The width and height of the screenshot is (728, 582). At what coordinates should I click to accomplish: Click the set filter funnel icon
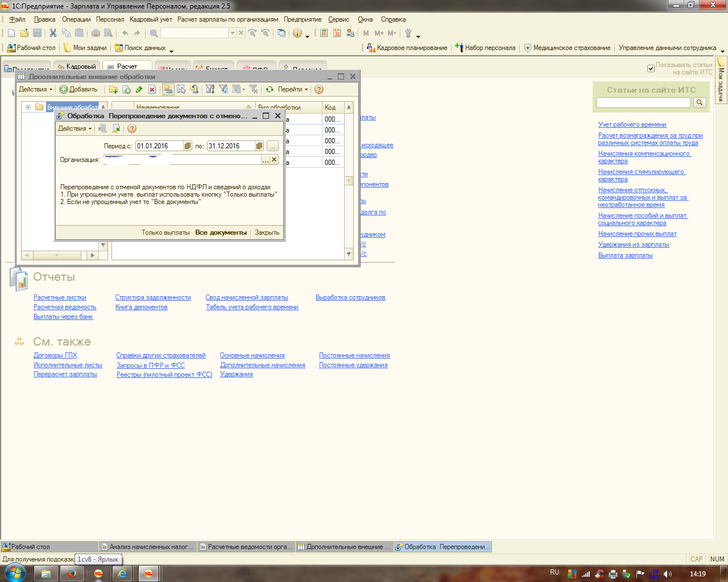click(210, 89)
